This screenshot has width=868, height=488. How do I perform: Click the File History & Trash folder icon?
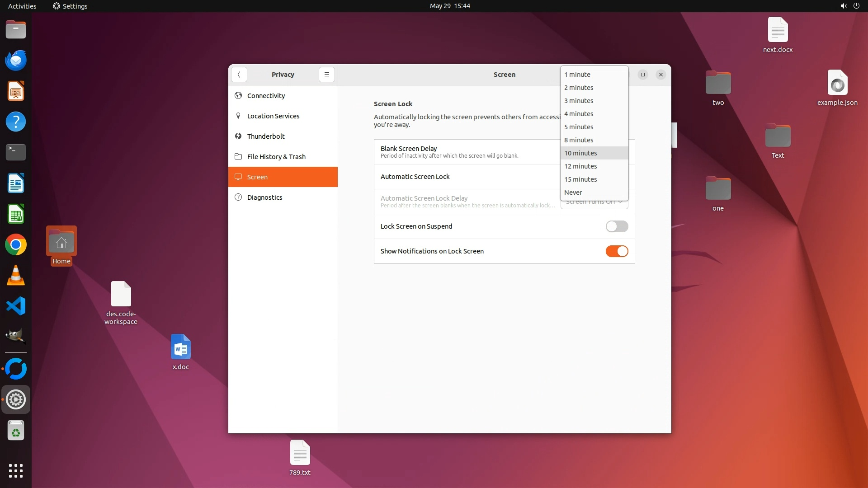click(238, 156)
